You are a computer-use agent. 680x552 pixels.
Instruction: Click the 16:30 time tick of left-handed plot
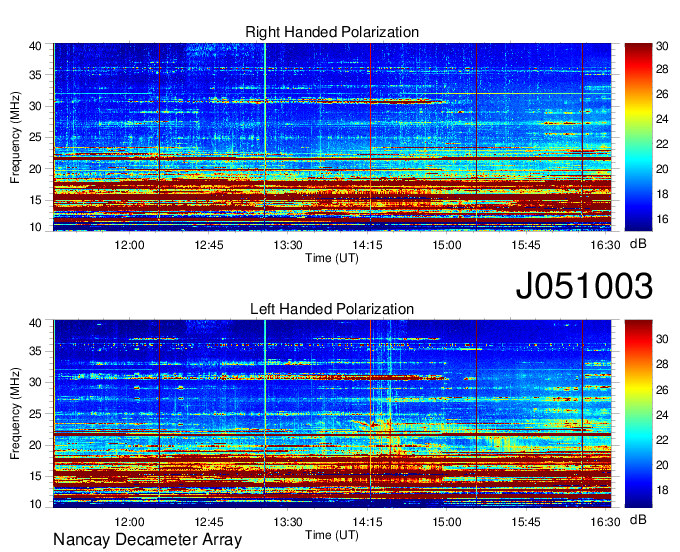[x=605, y=522]
